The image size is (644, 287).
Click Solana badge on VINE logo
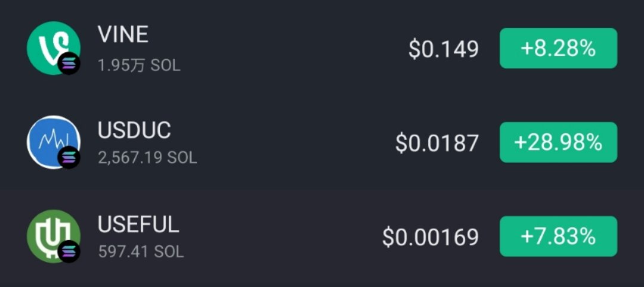click(69, 64)
